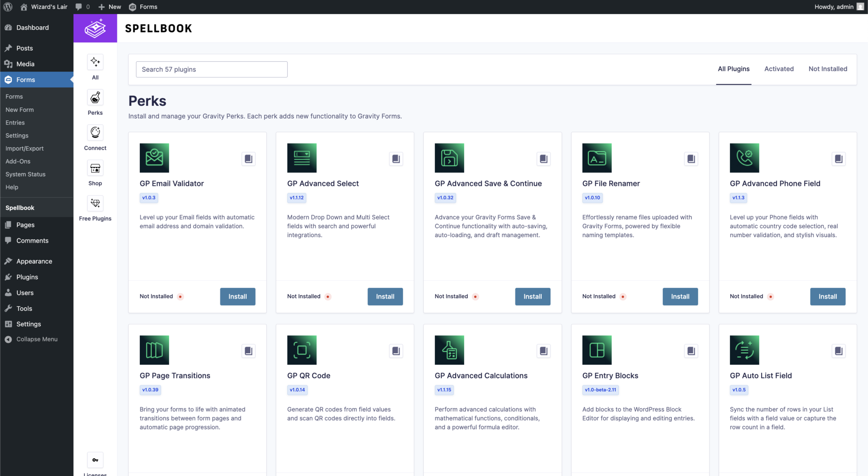
Task: Open the Shop storefront icon
Action: pos(95,169)
